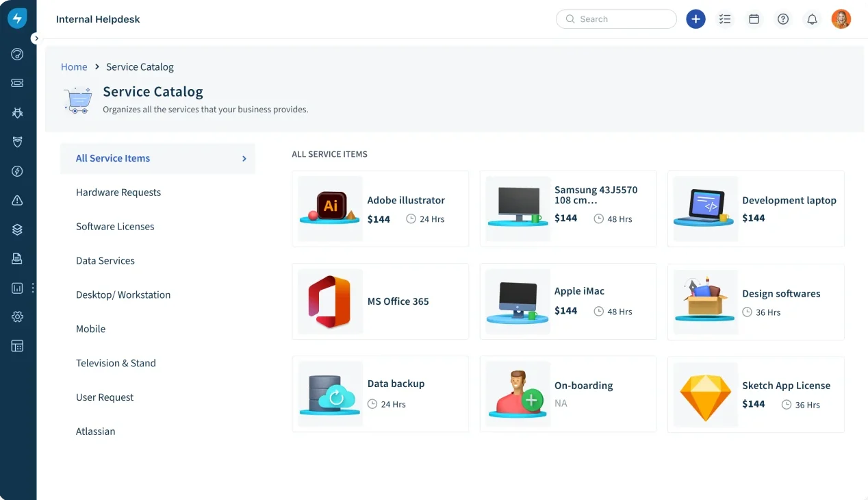868x500 pixels.
Task: Open the bar chart Reports icon
Action: click(17, 288)
